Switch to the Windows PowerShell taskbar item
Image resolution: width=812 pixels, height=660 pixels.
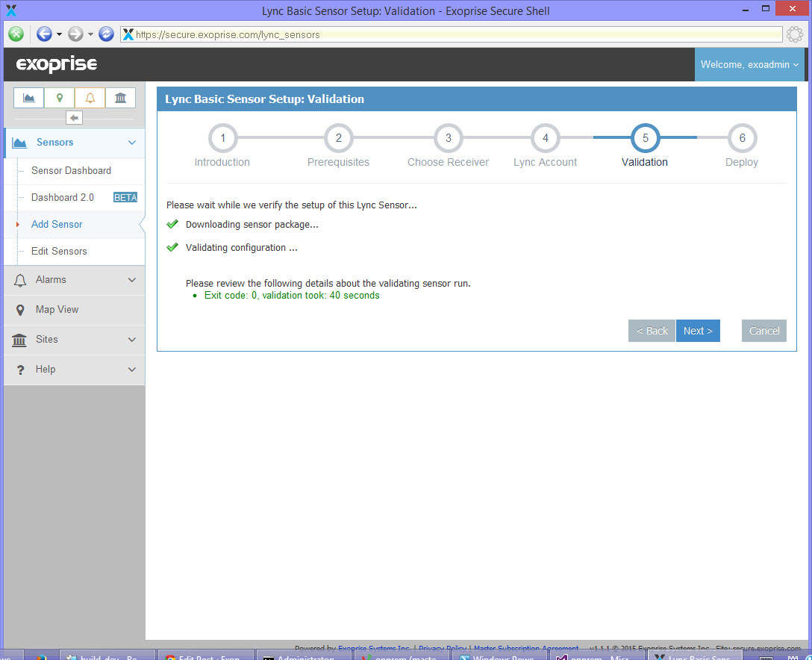(x=500, y=656)
